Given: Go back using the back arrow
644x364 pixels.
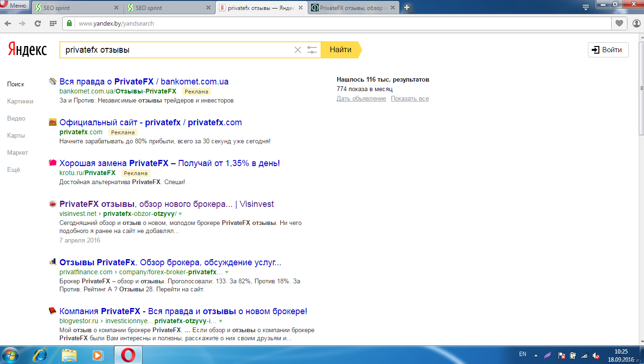Looking at the screenshot, I should pos(8,23).
